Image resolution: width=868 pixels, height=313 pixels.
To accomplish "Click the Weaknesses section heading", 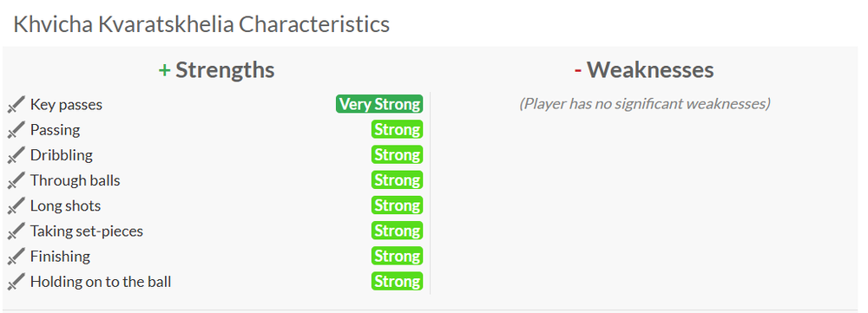I will tap(644, 69).
